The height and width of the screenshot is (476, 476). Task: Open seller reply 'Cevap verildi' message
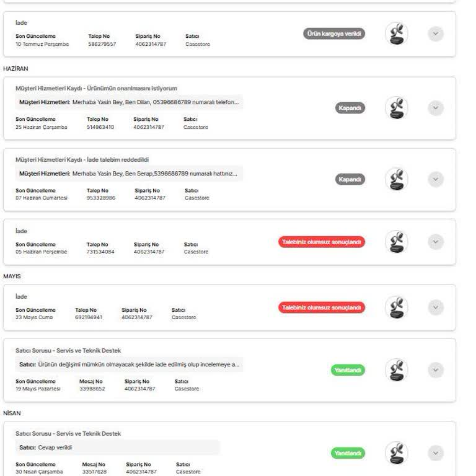[x=118, y=447]
